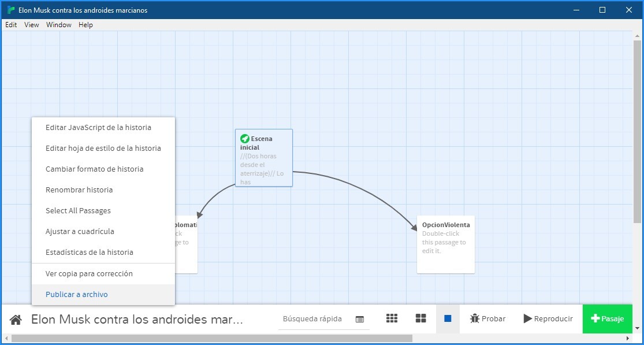Viewport: 644px width, 345px height.
Task: Click the green Pasaje button to add a passage
Action: click(607, 318)
